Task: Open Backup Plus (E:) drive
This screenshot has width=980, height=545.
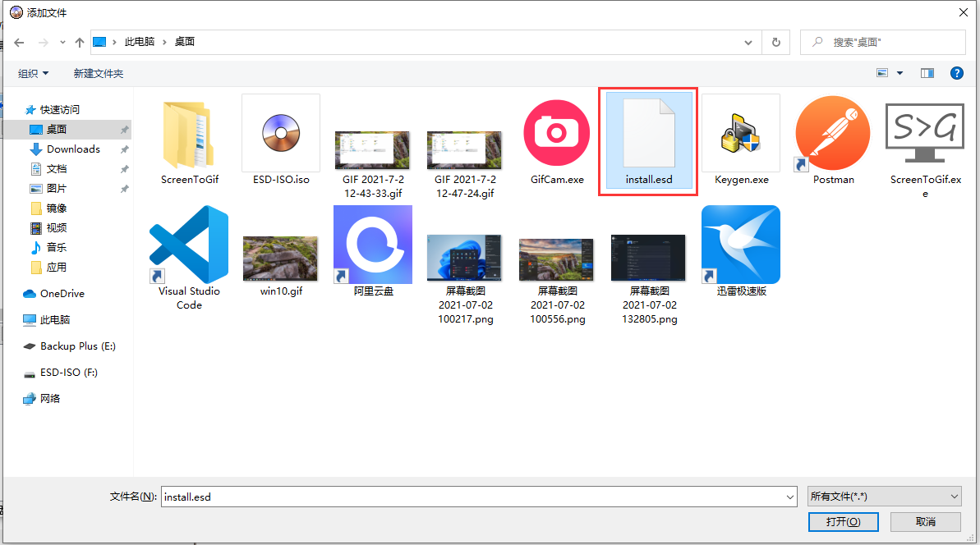Action: [x=67, y=346]
